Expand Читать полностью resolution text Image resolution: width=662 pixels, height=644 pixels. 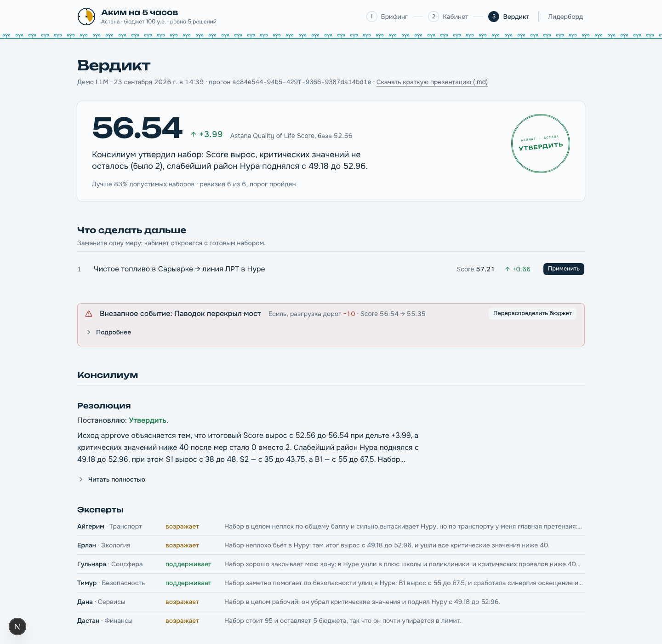click(x=112, y=479)
